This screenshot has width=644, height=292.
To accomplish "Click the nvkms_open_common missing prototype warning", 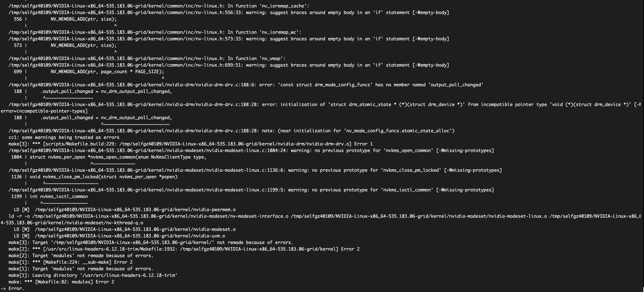I will point(251,151).
